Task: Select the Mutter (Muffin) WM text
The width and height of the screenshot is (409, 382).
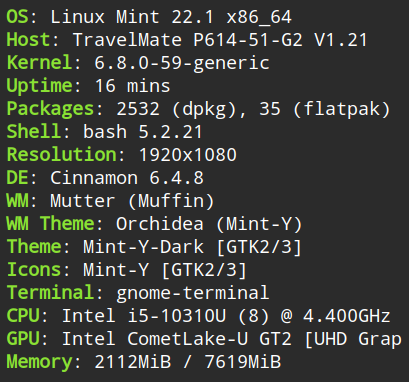Action: tap(132, 201)
